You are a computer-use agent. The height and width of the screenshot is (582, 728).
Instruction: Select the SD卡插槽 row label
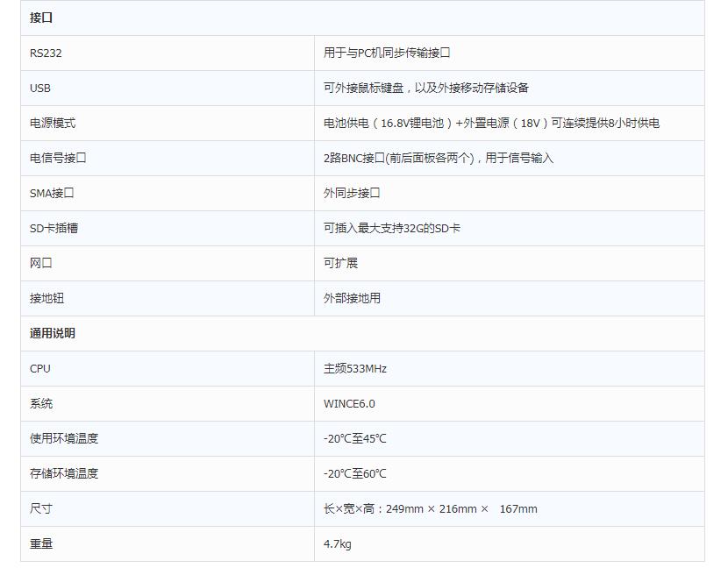(54, 228)
